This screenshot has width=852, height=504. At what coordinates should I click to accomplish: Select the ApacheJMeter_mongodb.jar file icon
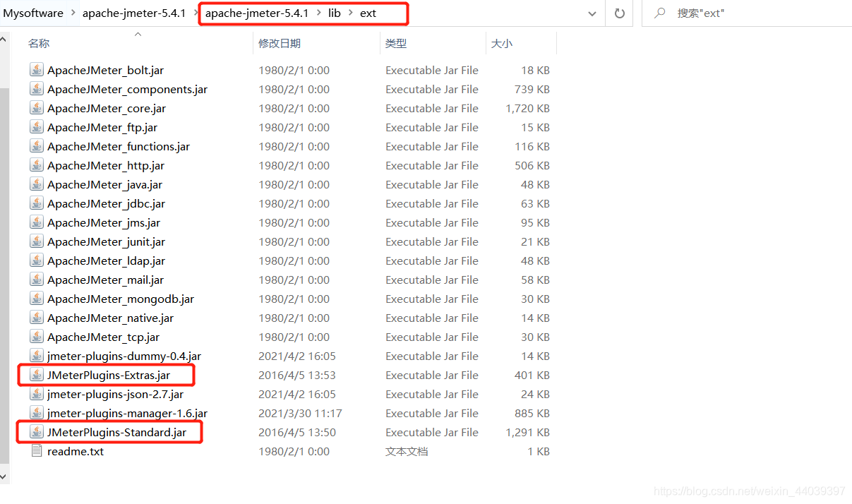pos(37,299)
